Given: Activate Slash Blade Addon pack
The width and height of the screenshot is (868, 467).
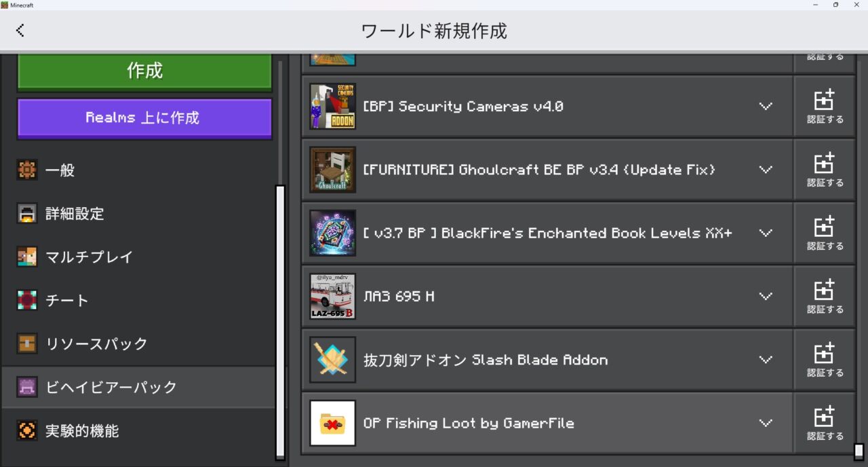Looking at the screenshot, I should (x=825, y=360).
